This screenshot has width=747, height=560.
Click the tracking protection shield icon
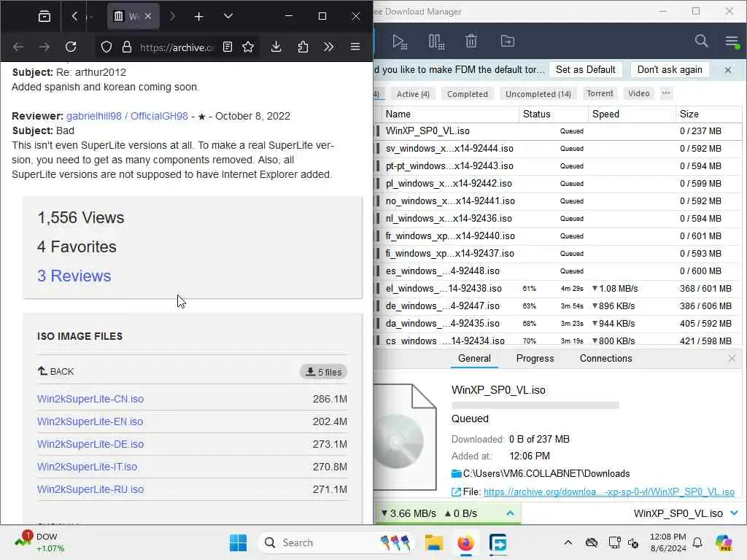(107, 47)
